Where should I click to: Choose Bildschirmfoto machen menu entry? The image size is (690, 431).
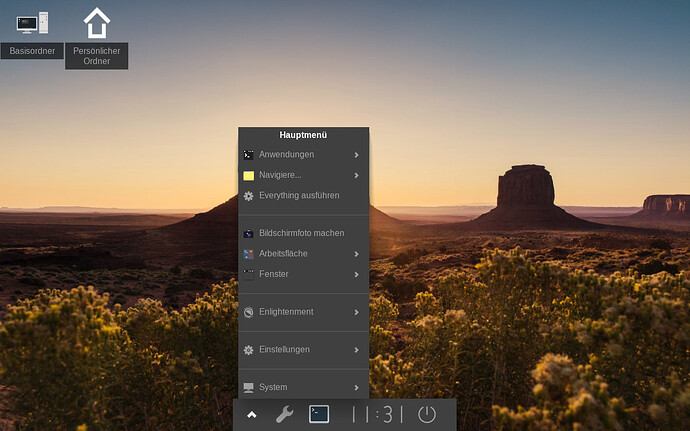pyautogui.click(x=301, y=233)
